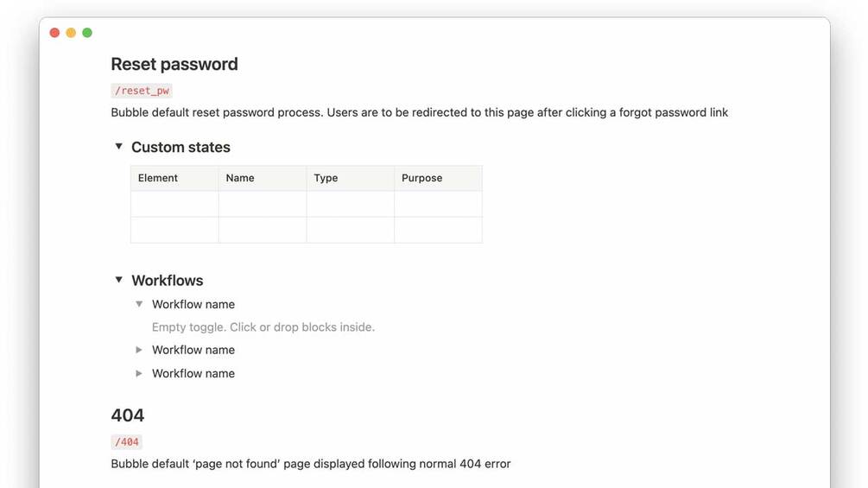Select the Purpose column header cell

click(x=438, y=178)
